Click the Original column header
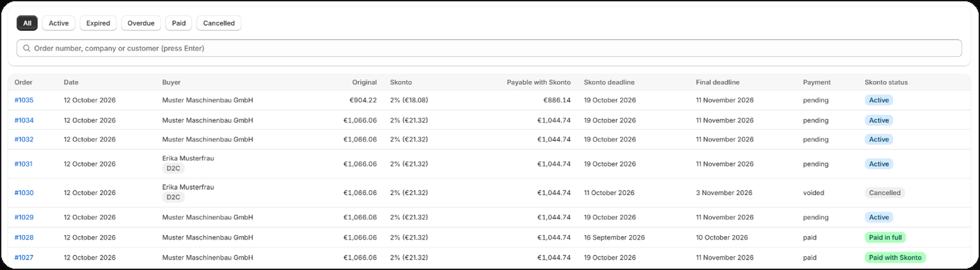Screen dimensions: 980x270 364,82
